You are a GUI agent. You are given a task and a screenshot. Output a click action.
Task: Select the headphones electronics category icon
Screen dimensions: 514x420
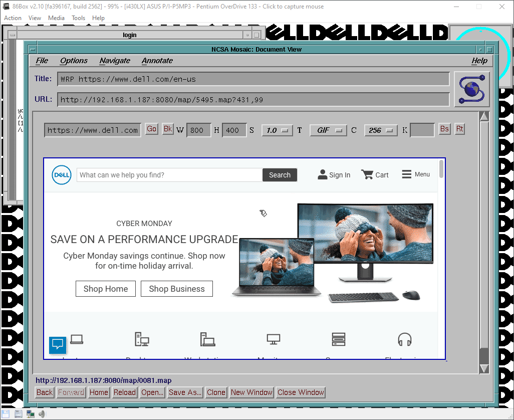404,339
